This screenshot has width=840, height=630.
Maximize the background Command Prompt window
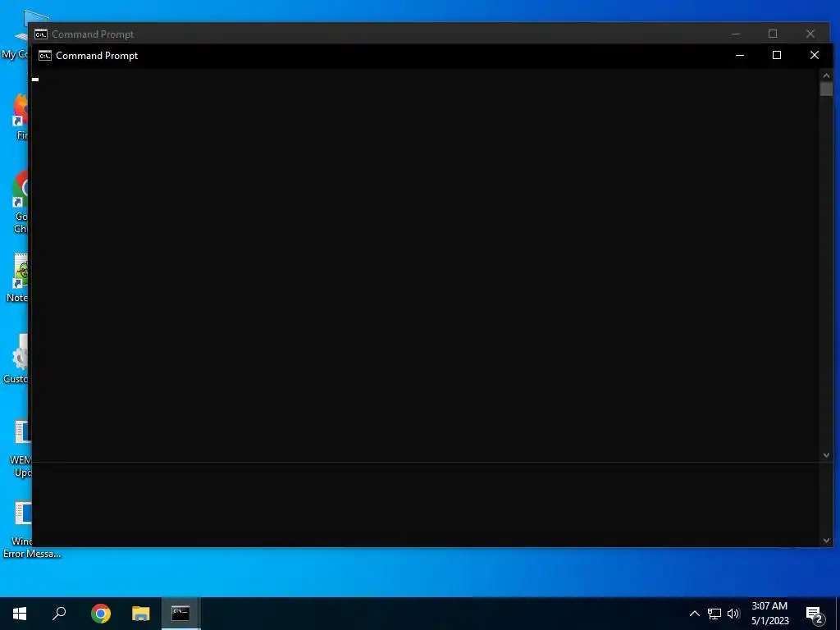point(773,34)
